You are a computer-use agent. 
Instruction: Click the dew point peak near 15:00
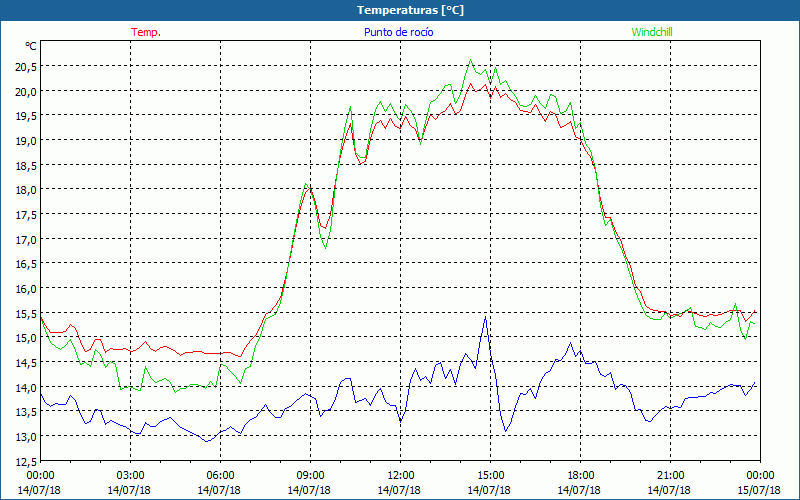click(x=485, y=317)
